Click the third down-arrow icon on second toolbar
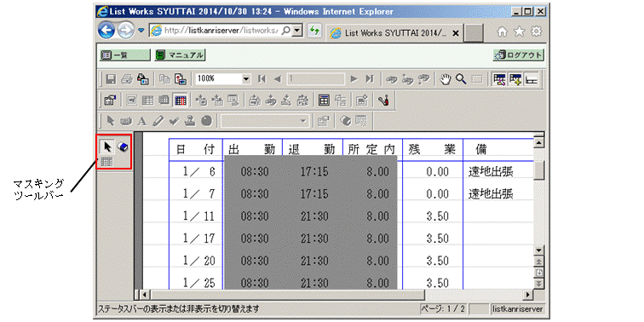This screenshot has width=644, height=322. click(x=287, y=100)
